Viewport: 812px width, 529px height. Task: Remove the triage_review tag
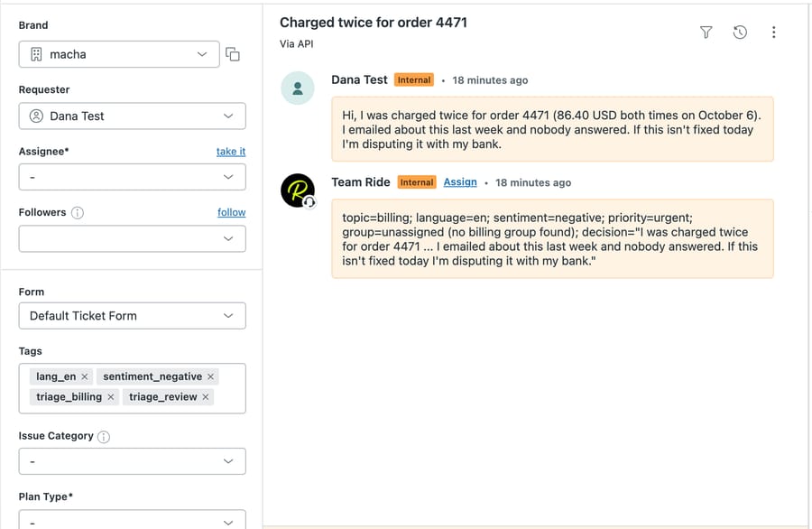[x=206, y=397]
